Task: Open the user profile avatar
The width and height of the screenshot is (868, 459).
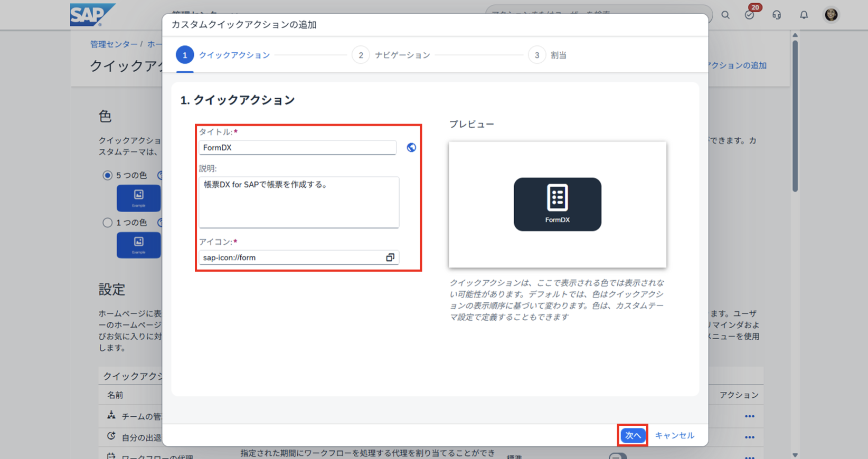Action: [831, 15]
